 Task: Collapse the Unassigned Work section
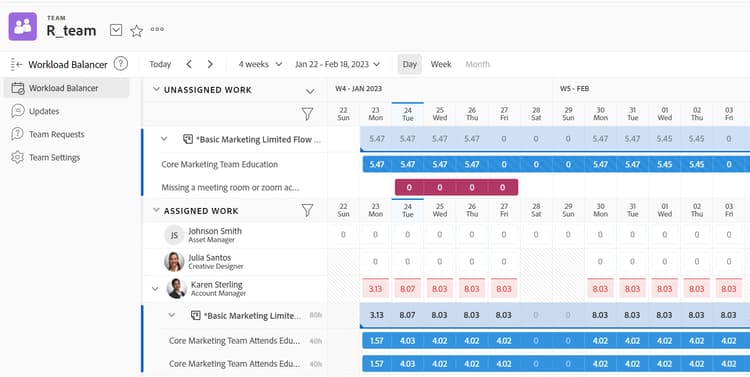156,89
